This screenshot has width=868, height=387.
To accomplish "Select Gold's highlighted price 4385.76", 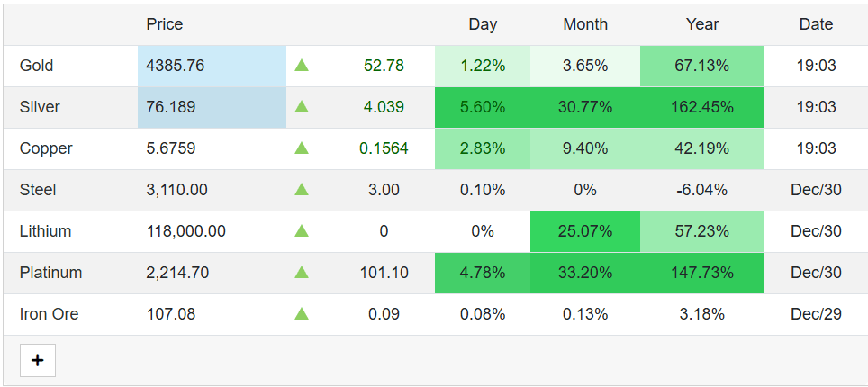I will [212, 66].
